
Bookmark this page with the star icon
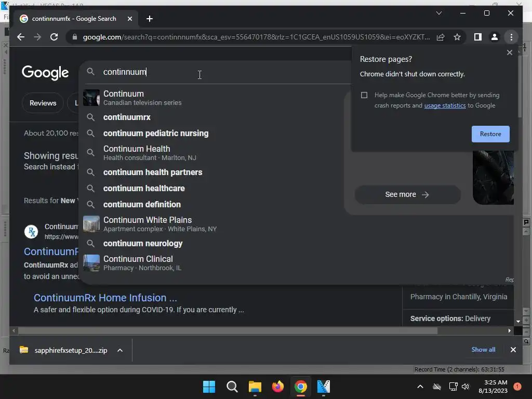[457, 37]
